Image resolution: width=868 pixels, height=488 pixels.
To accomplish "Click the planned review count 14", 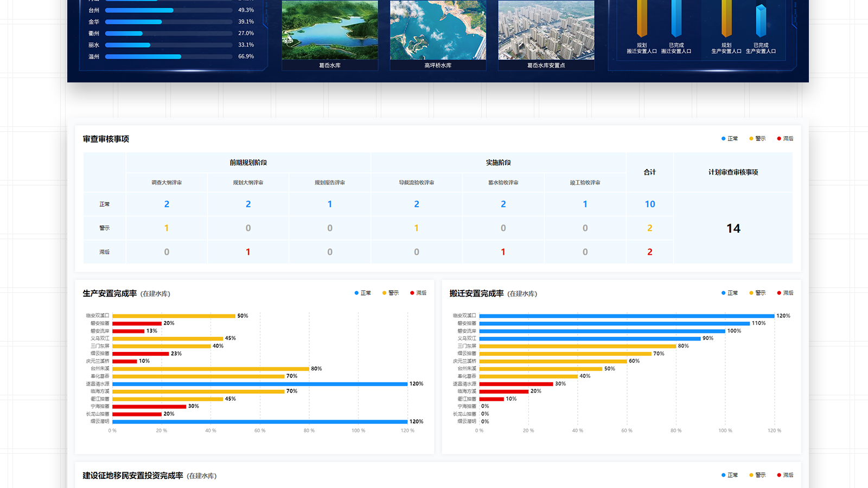I will (x=733, y=229).
